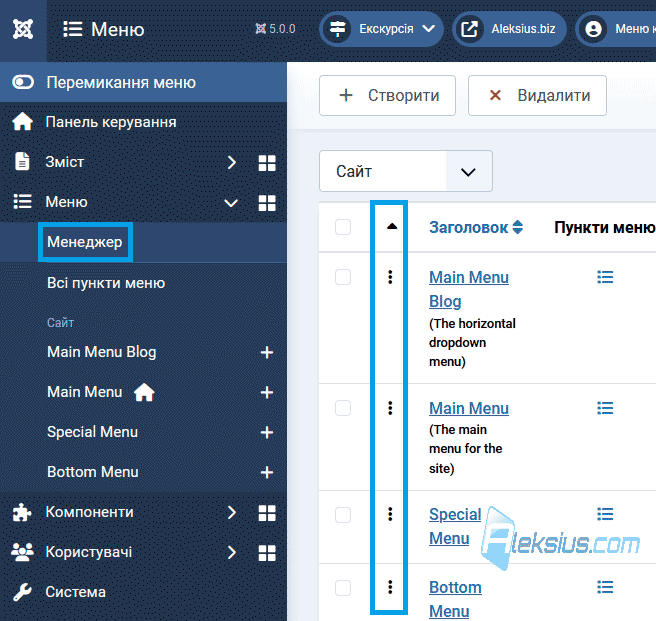
Task: Expand the Екскурсія tour dropdown
Action: pos(382,29)
